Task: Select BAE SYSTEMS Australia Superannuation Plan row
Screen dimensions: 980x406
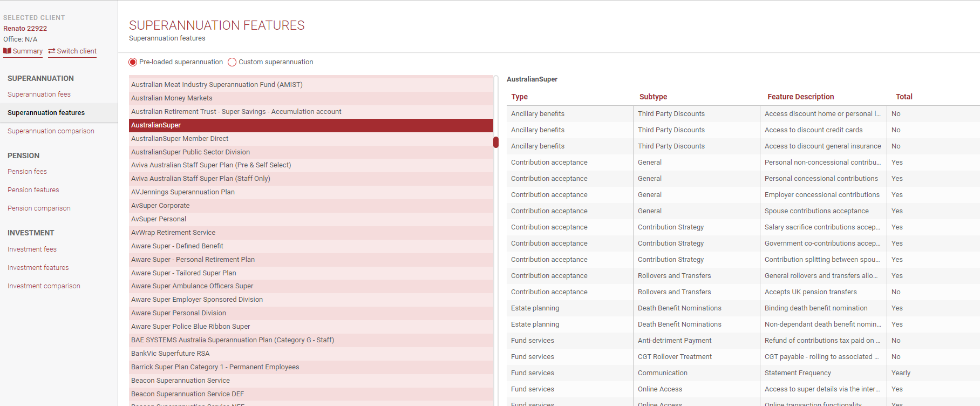Action: (x=311, y=340)
